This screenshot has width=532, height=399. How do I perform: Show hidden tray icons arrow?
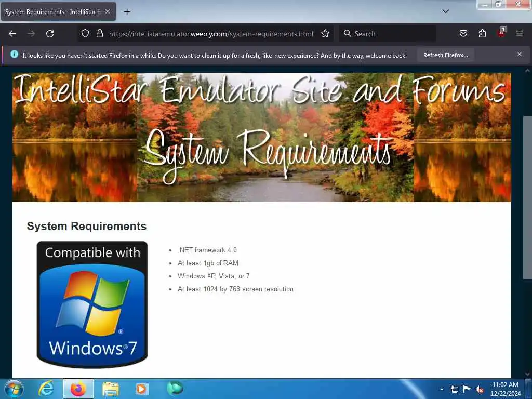(x=442, y=389)
